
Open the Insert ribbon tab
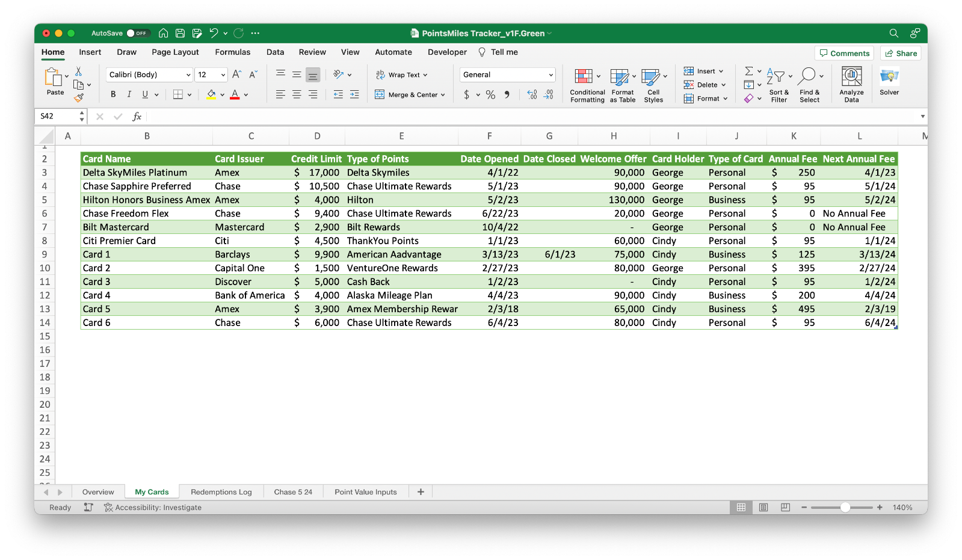90,52
